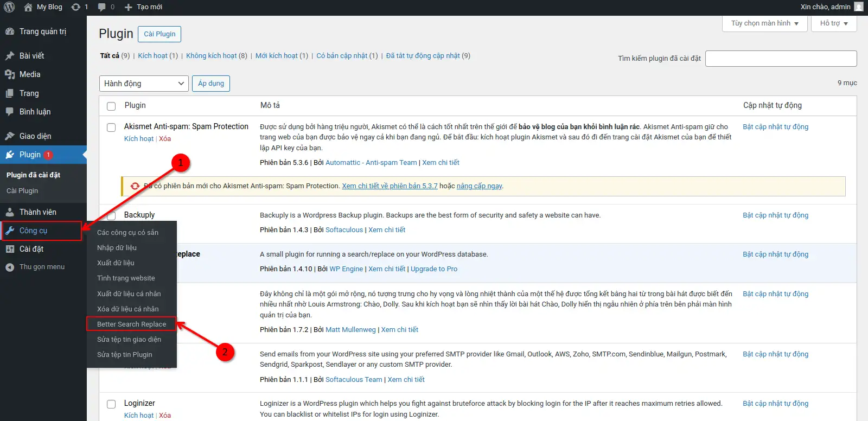Click the Giao diện brush icon
Screen dimensions: 868x421
(10, 136)
